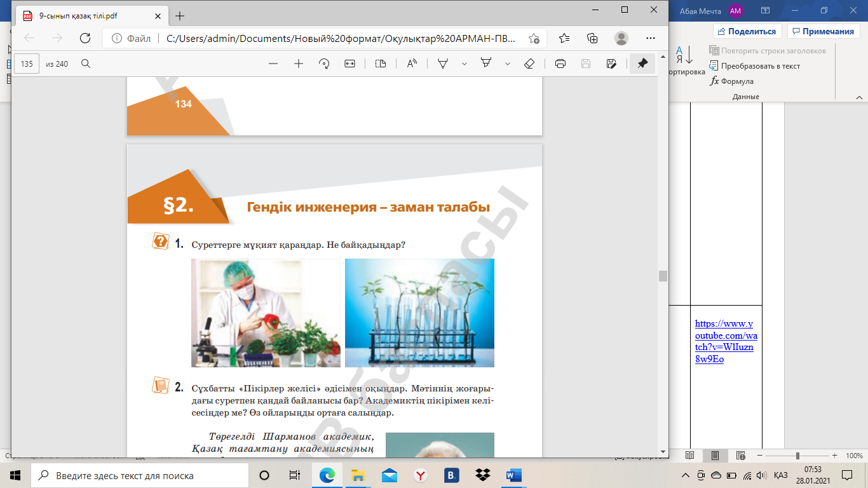Click Save as icon in PDF toolbar
Screen dimensions: 868x488
[611, 64]
